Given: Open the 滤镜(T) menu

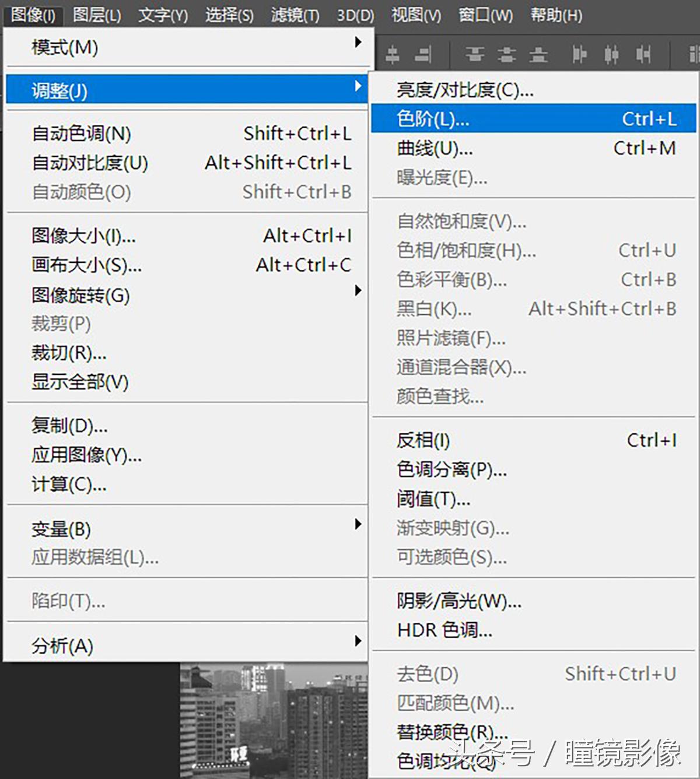Looking at the screenshot, I should tap(295, 15).
